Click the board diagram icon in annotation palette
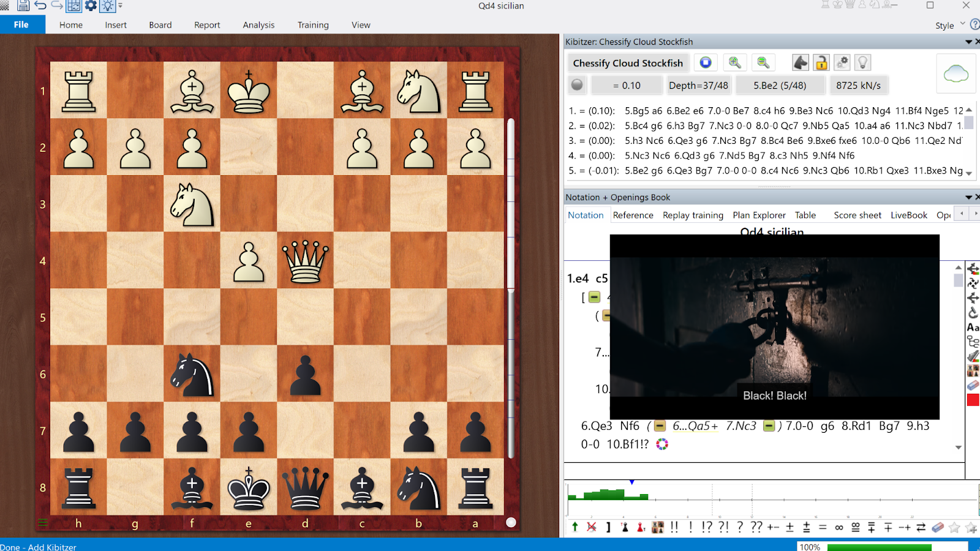Viewport: 980px width, 551px height. click(658, 527)
